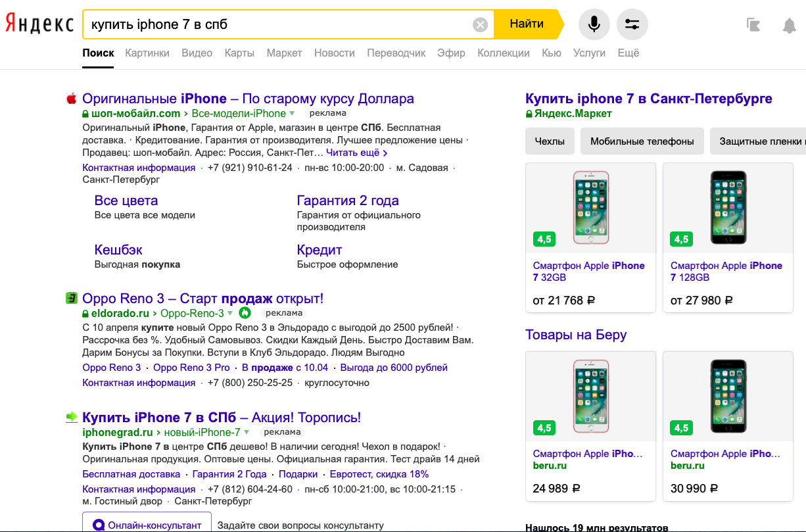The width and height of the screenshot is (806, 532).
Task: Open the black iPhone thumbnail priced 30 990 ₽
Action: (728, 397)
